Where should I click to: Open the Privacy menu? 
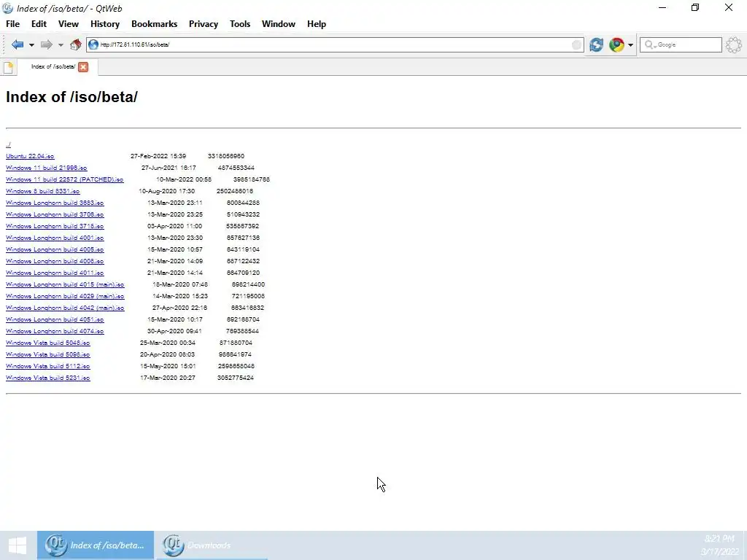pos(204,24)
